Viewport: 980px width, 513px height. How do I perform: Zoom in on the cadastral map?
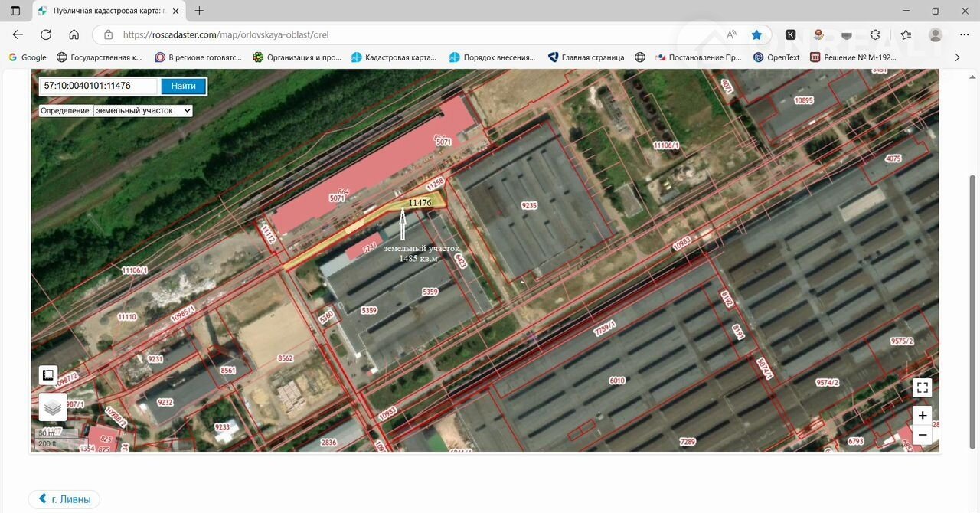(x=922, y=416)
